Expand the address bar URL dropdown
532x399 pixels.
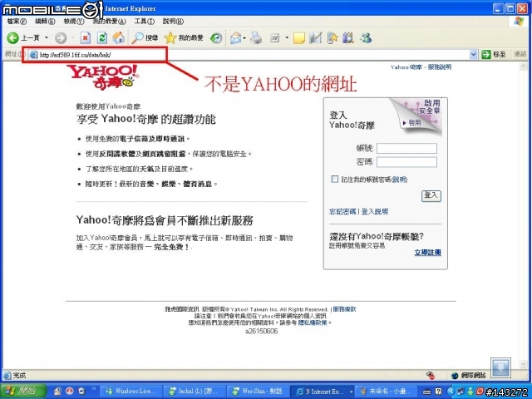(x=473, y=54)
